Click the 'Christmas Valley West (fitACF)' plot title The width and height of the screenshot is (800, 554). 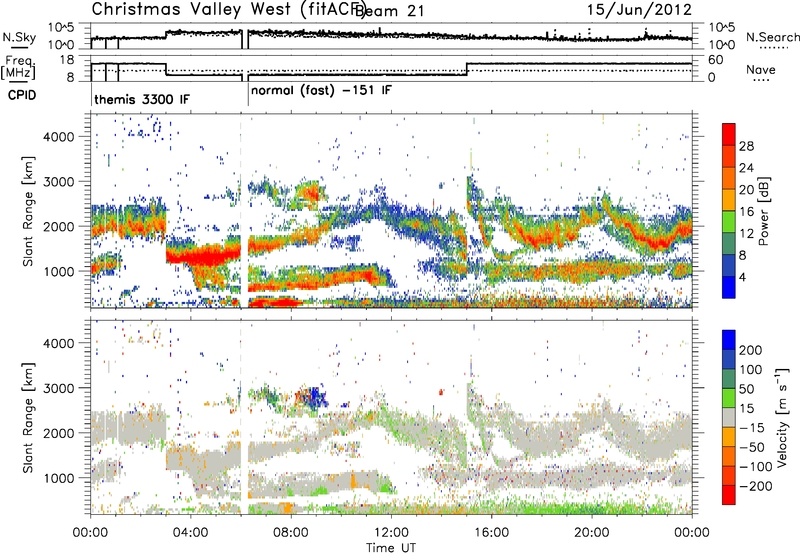228,9
